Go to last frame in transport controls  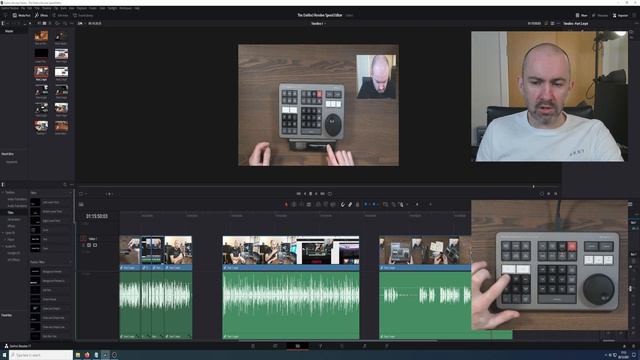tap(322, 193)
